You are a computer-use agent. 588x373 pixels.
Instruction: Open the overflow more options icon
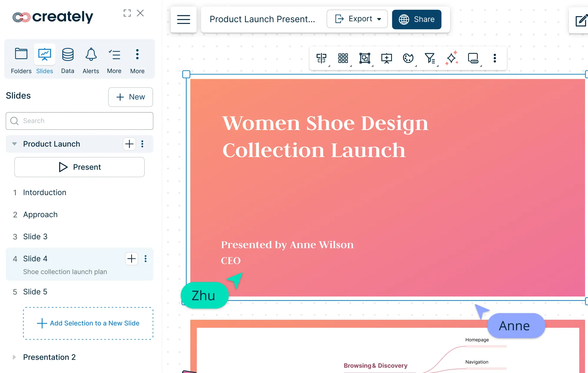tap(494, 57)
